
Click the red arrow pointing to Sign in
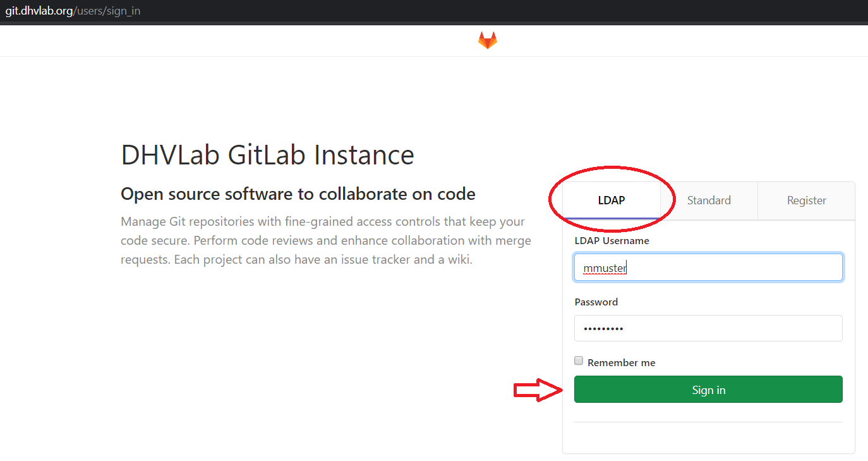coord(537,390)
